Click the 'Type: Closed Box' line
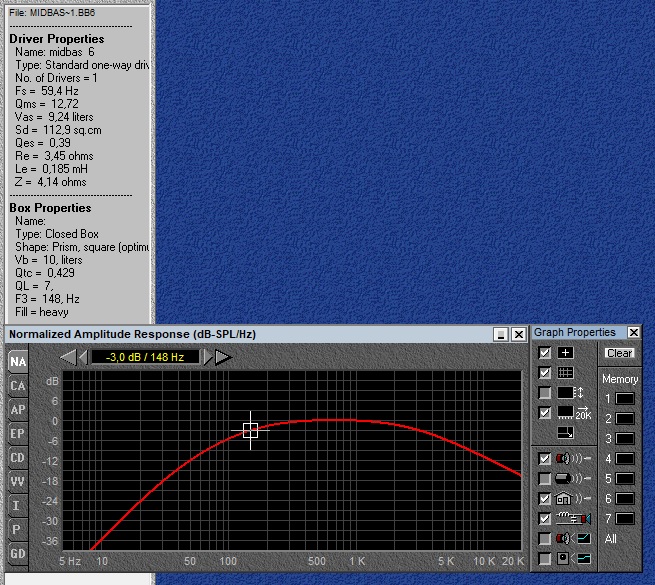 [x=57, y=234]
